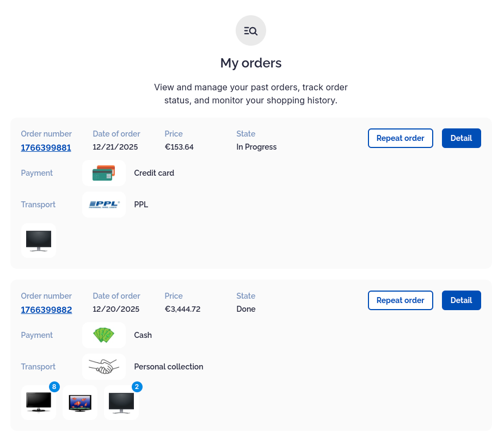Click the 'In Progress' state text
504x438 pixels.
[x=256, y=147]
